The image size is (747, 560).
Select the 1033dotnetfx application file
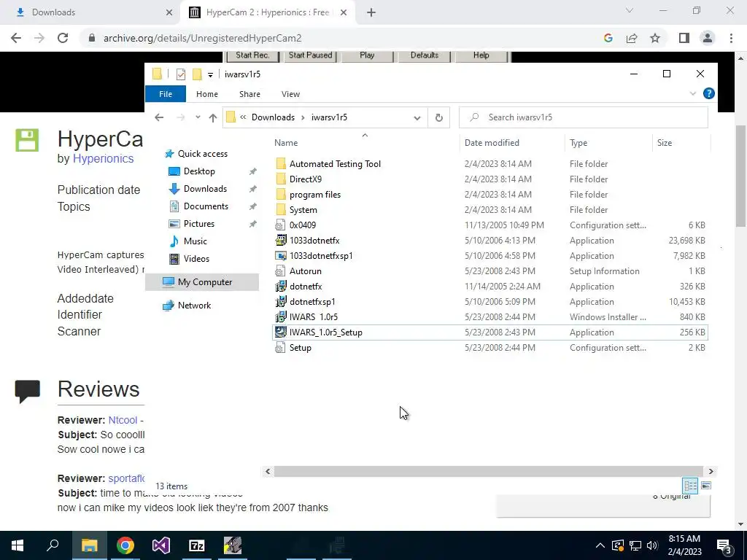(x=314, y=241)
